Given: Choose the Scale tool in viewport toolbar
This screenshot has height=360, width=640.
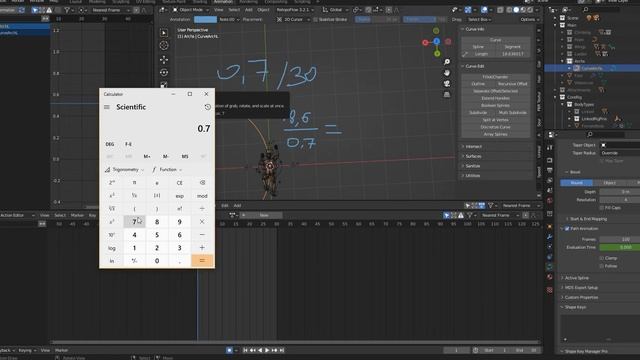Looking at the screenshot, I should 164,85.
